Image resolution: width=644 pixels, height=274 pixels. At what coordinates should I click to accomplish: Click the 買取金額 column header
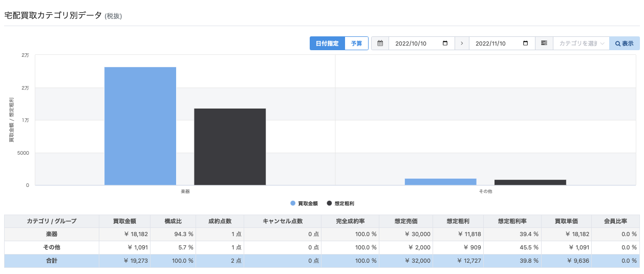[124, 221]
